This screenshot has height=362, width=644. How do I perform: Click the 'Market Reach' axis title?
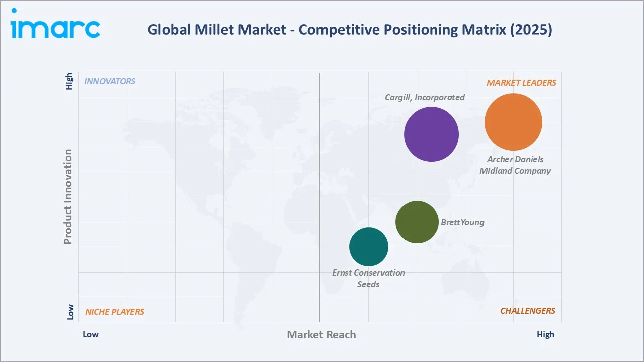(321, 334)
